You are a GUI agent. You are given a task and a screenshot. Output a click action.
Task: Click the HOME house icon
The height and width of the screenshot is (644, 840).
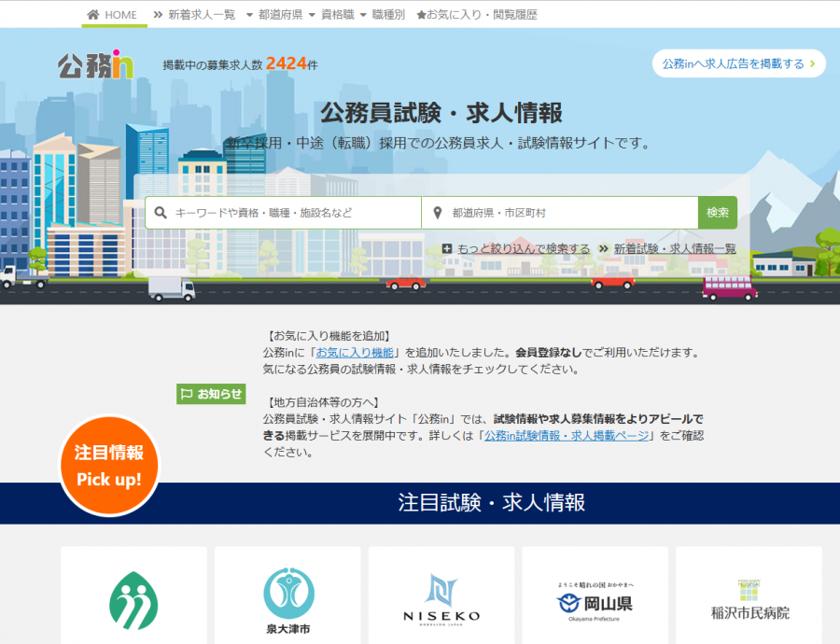tap(91, 14)
